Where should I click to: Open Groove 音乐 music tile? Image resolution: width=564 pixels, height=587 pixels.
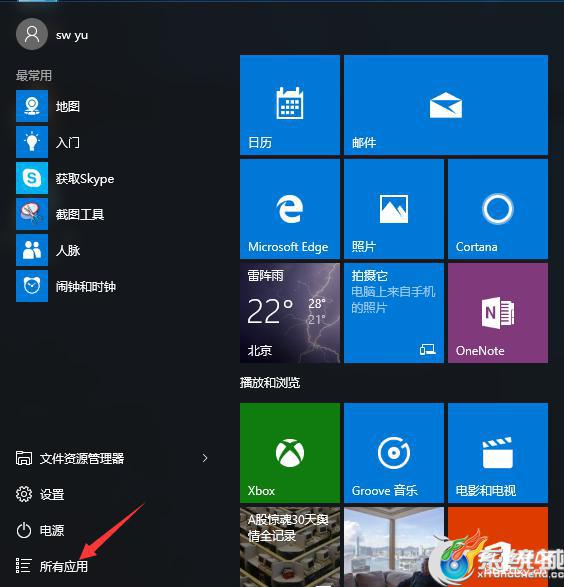(x=394, y=453)
